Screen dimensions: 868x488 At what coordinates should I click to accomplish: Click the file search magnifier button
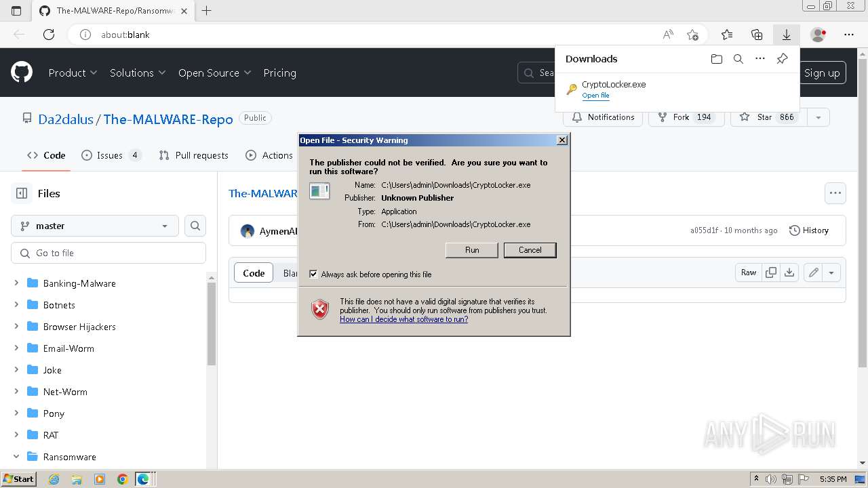[195, 226]
